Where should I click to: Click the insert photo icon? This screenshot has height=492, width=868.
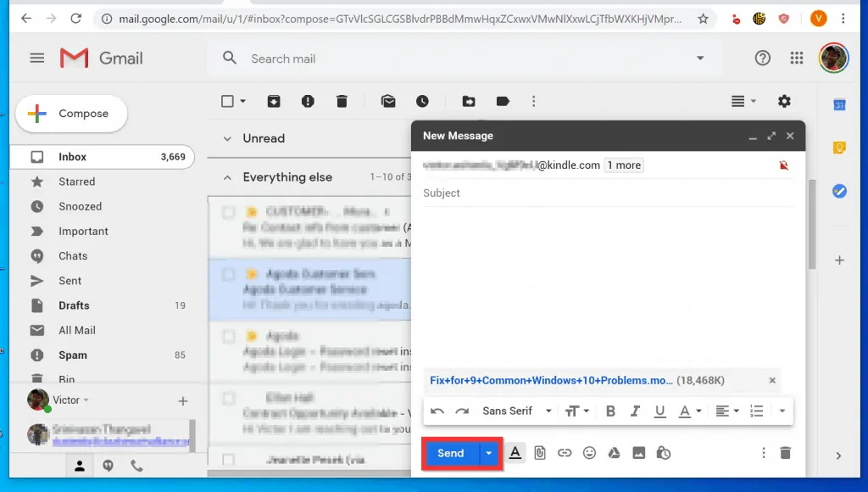point(638,453)
